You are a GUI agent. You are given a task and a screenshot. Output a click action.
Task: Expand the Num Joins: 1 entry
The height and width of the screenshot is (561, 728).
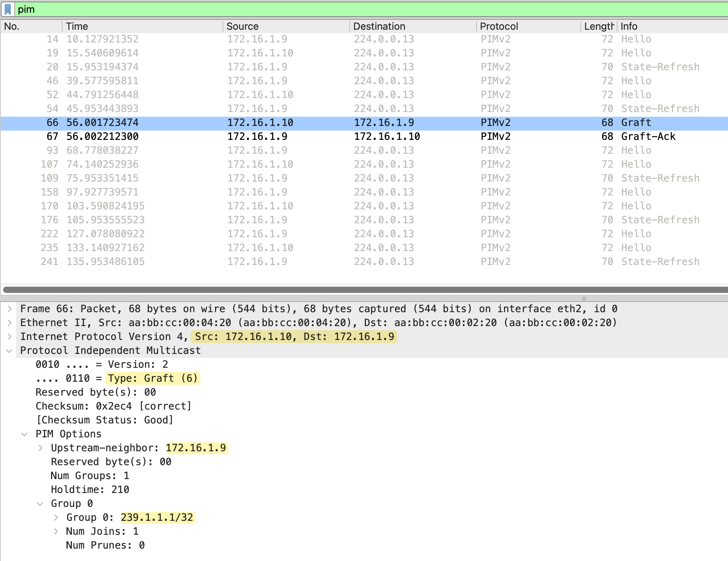pyautogui.click(x=56, y=531)
